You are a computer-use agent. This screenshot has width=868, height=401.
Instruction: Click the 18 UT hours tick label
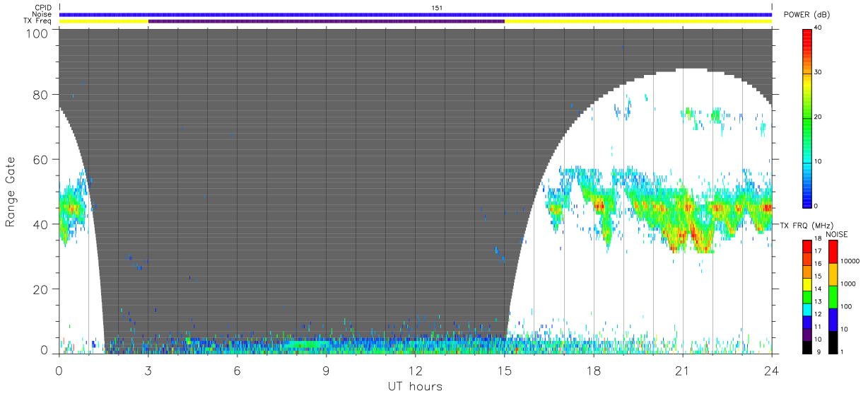click(594, 370)
